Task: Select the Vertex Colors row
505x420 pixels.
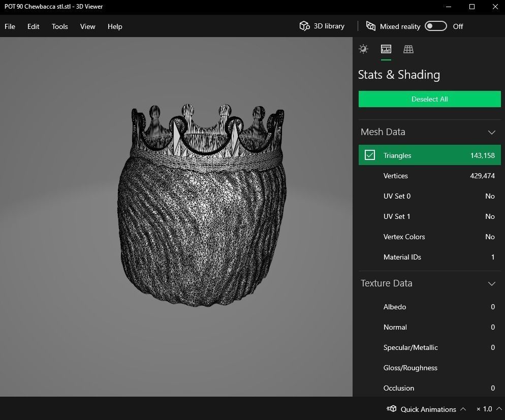Action: (x=430, y=237)
